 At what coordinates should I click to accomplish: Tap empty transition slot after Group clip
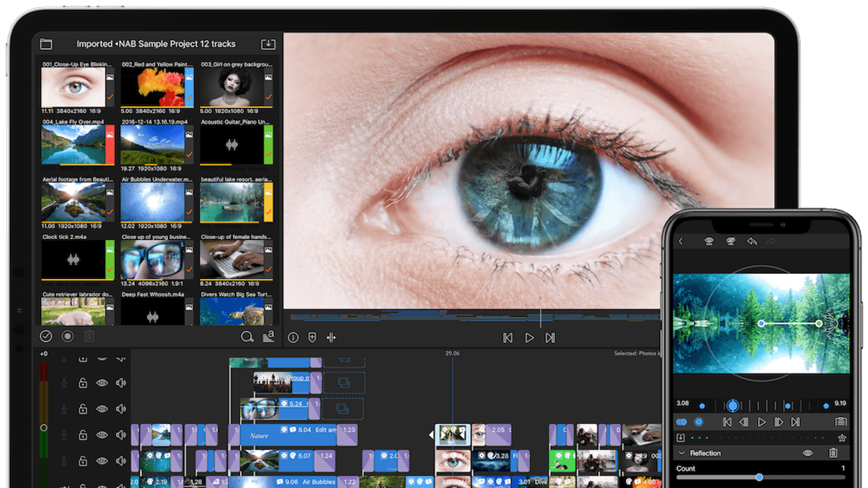(344, 383)
